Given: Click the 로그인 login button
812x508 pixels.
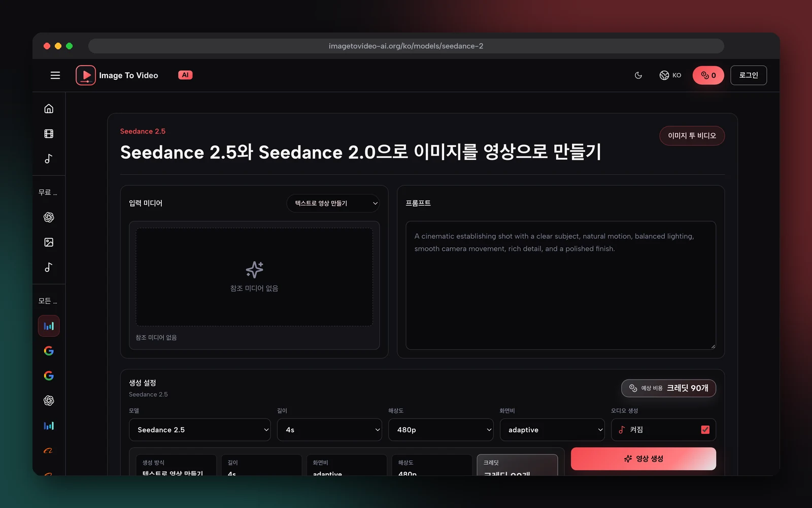Looking at the screenshot, I should click(749, 75).
